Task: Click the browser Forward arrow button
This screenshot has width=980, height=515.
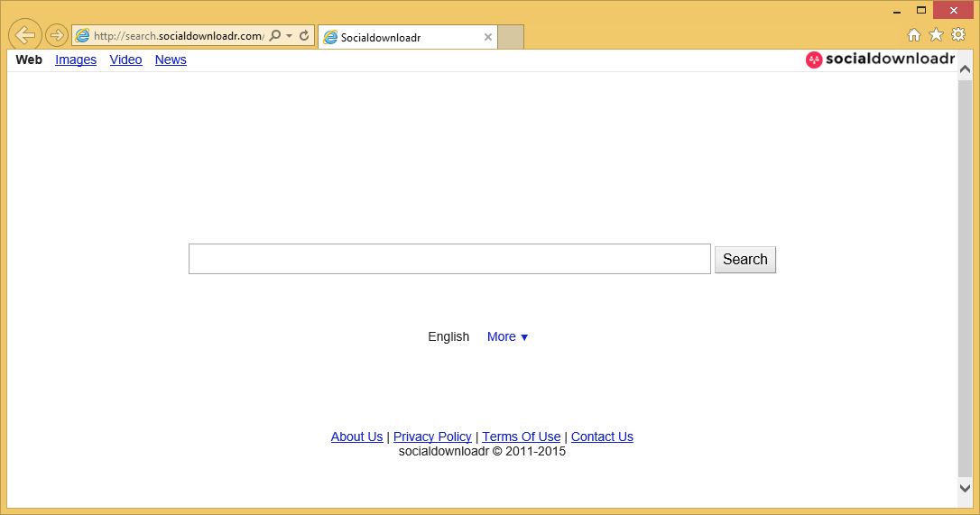Action: coord(57,35)
